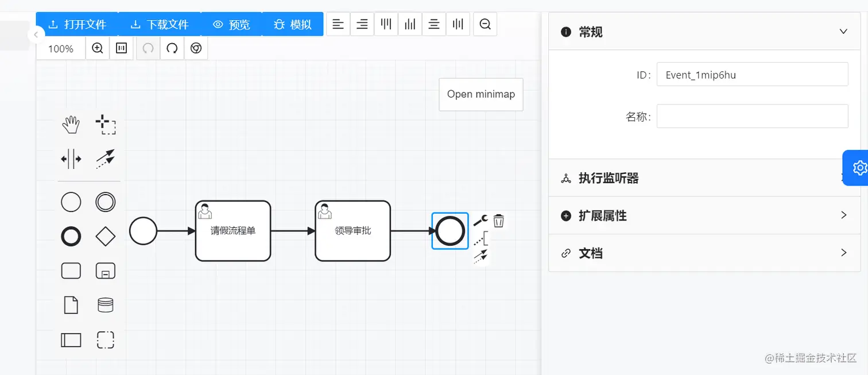Collapse the 常规 properties section

(843, 32)
